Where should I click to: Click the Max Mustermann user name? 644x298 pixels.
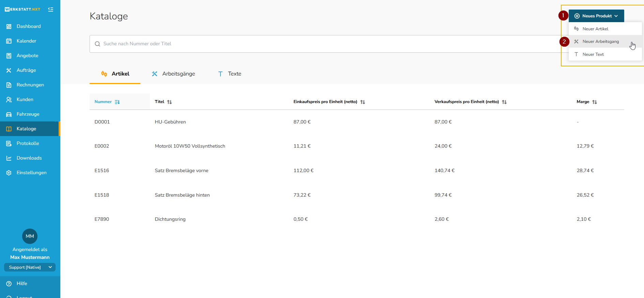(30, 258)
